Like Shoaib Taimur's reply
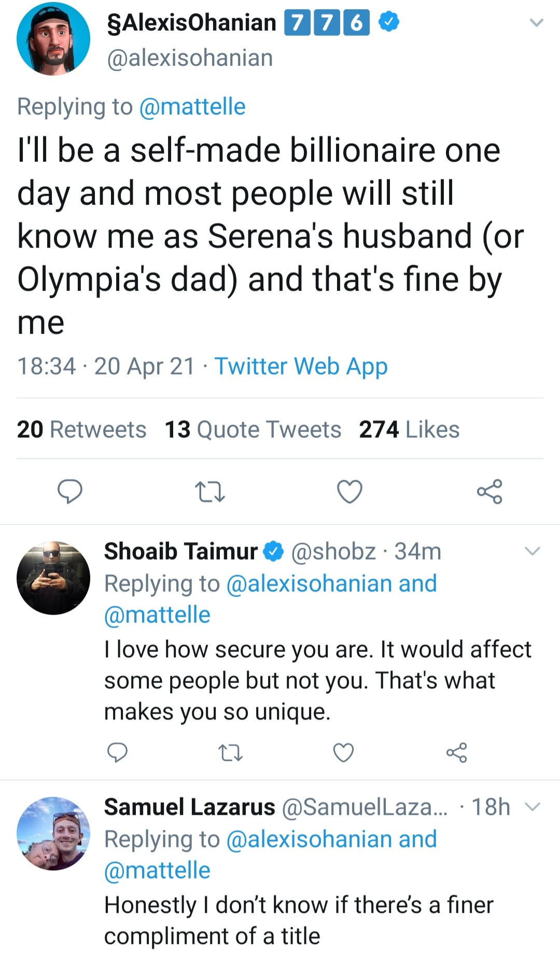560x961 pixels. tap(343, 753)
